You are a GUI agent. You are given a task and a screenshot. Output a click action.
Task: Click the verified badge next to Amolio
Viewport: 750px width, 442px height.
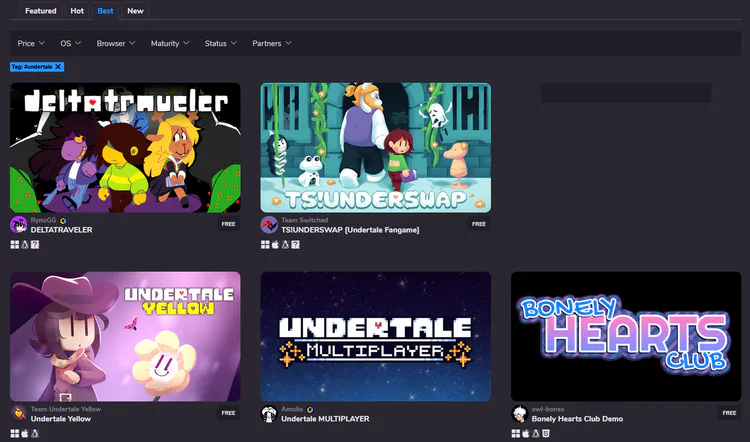click(x=310, y=409)
